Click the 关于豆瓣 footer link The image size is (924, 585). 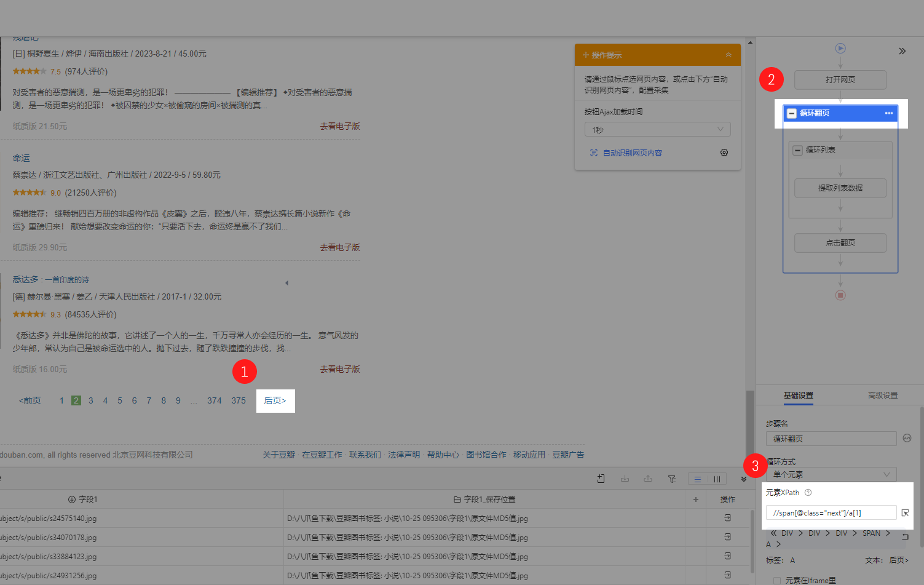tap(278, 455)
